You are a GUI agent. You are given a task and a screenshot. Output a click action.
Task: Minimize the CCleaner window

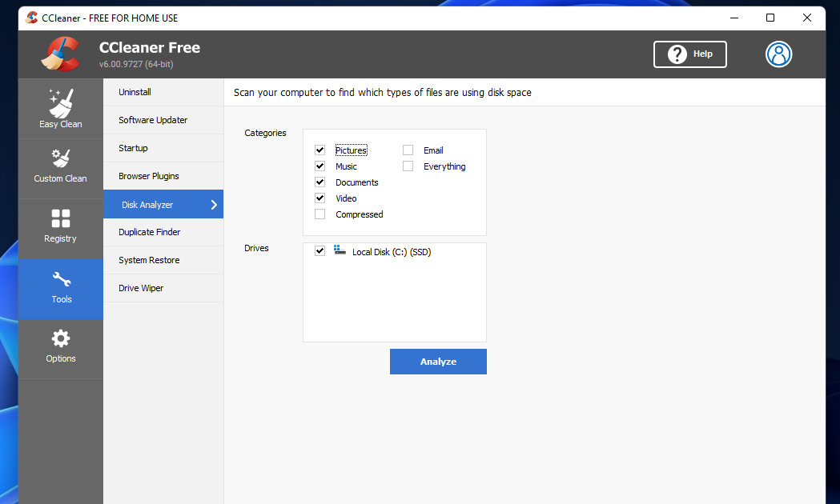(734, 18)
